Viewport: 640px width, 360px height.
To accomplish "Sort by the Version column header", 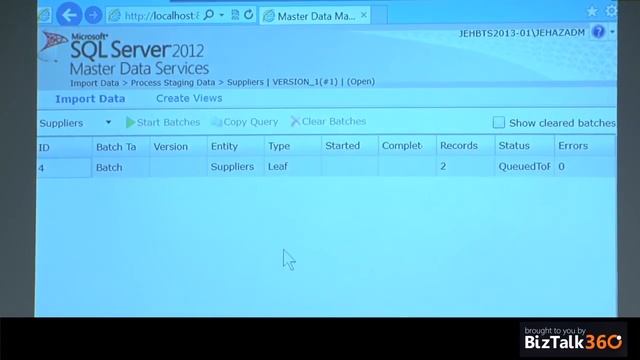I will [178, 147].
